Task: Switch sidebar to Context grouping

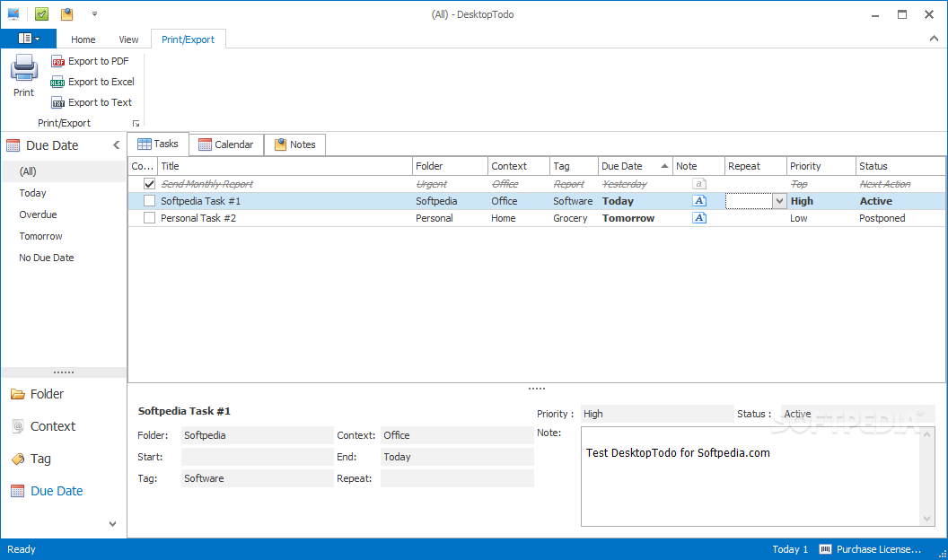Action: pos(43,426)
